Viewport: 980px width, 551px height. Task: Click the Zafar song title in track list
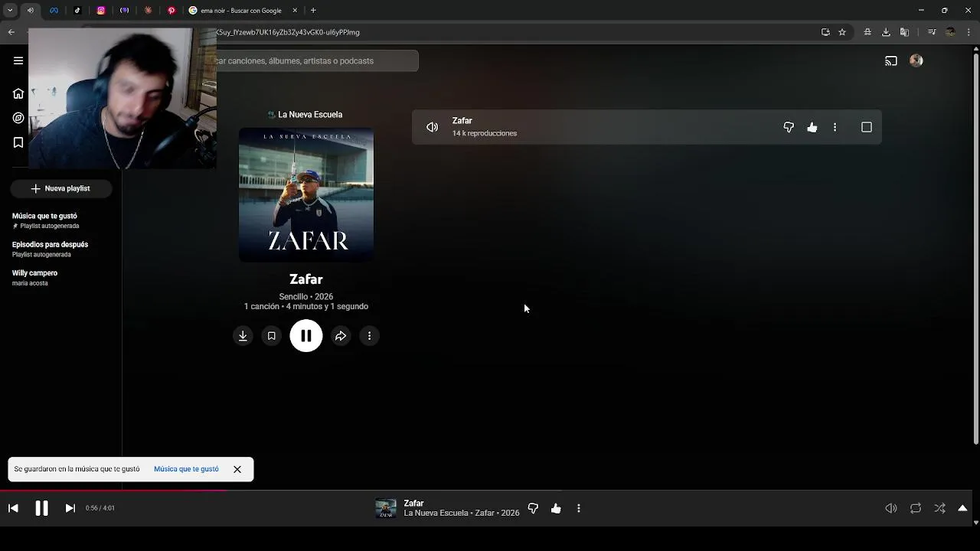click(x=462, y=121)
